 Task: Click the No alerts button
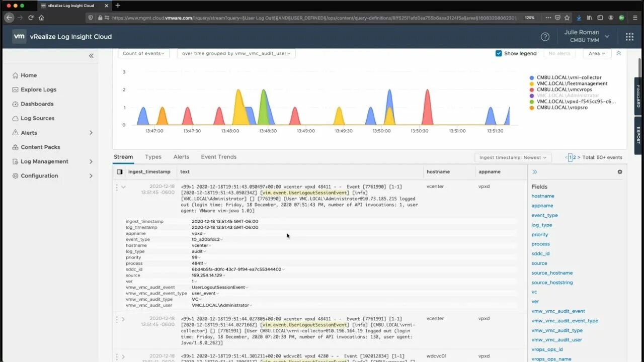pos(559,53)
